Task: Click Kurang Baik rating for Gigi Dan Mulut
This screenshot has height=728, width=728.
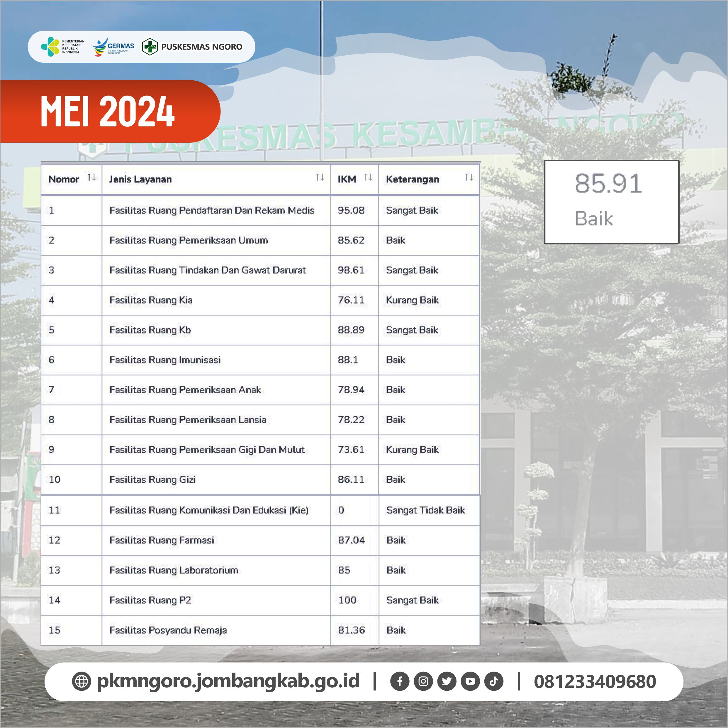Action: click(x=413, y=450)
